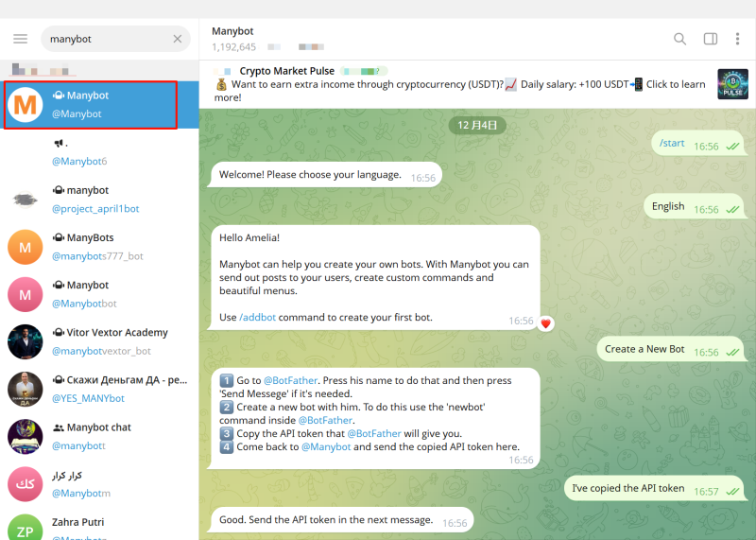Clear the manybot search field
The image size is (756, 540).
(177, 39)
